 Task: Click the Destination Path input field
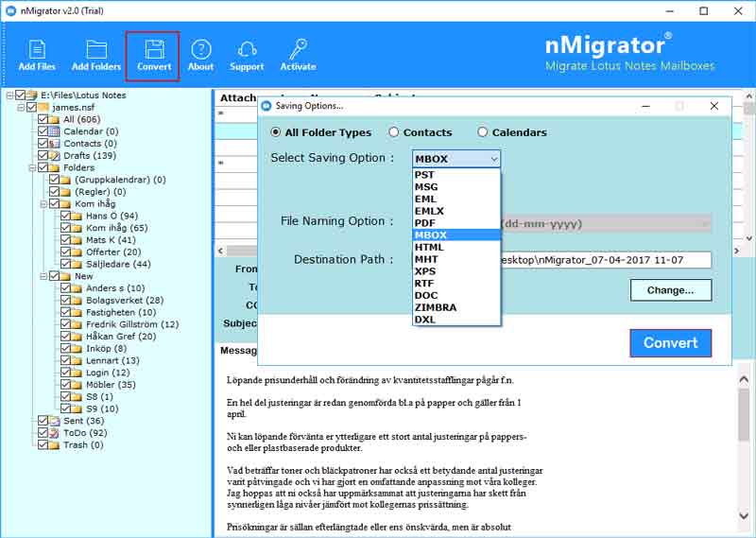[606, 260]
